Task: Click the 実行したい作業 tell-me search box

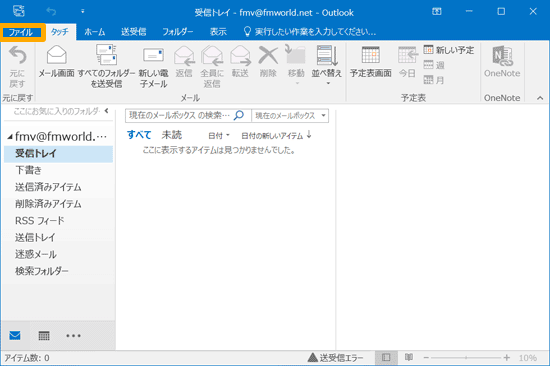Action: click(310, 32)
